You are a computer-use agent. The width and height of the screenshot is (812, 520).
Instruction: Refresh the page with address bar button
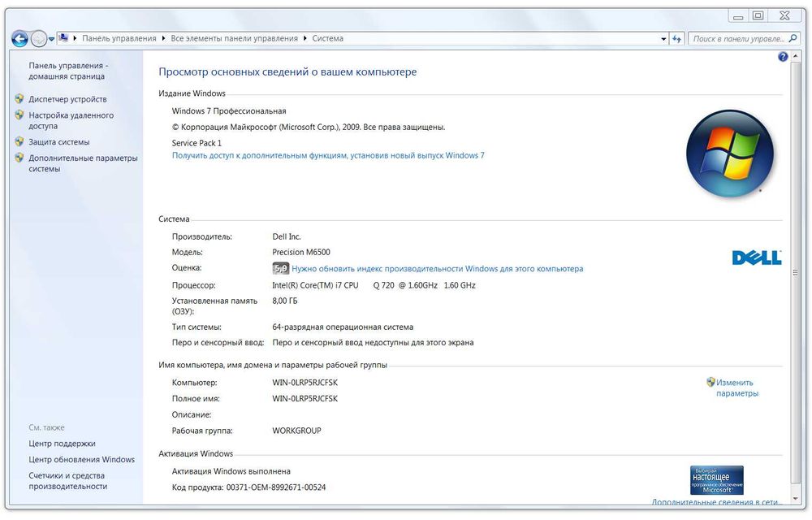click(x=677, y=39)
